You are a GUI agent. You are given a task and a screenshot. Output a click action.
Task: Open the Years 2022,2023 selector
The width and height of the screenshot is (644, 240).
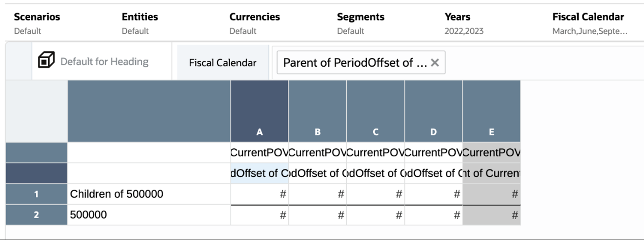click(464, 23)
